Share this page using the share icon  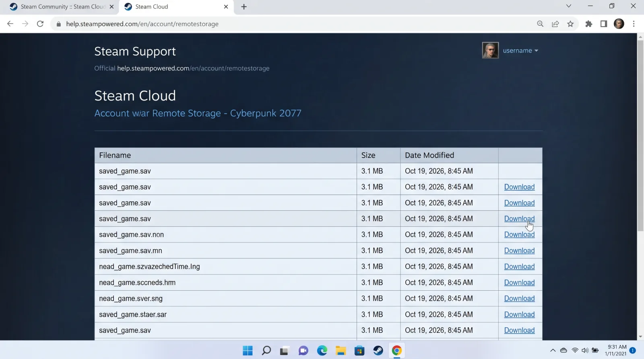point(555,24)
